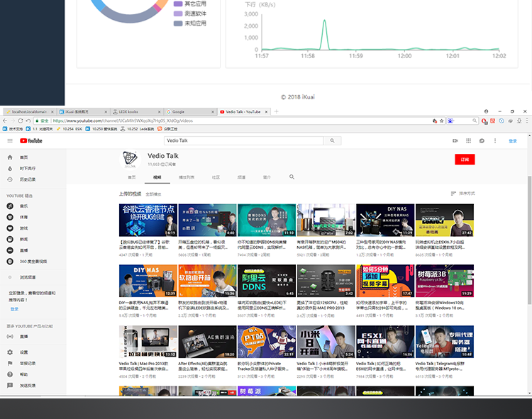Image resolution: width=532 pixels, height=419 pixels.
Task: Open Settings gear in YouTube sidebar
Action: tap(10, 352)
